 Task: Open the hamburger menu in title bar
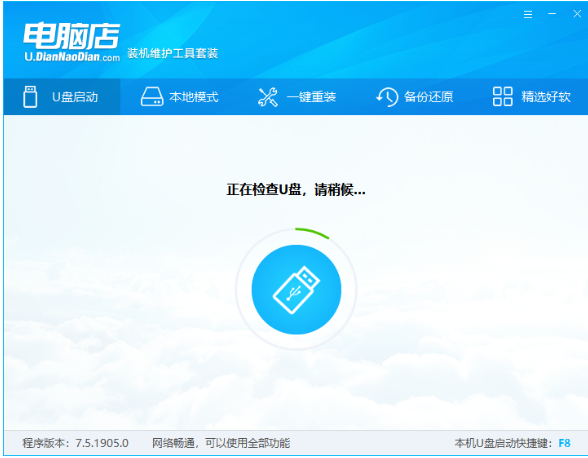click(x=528, y=15)
